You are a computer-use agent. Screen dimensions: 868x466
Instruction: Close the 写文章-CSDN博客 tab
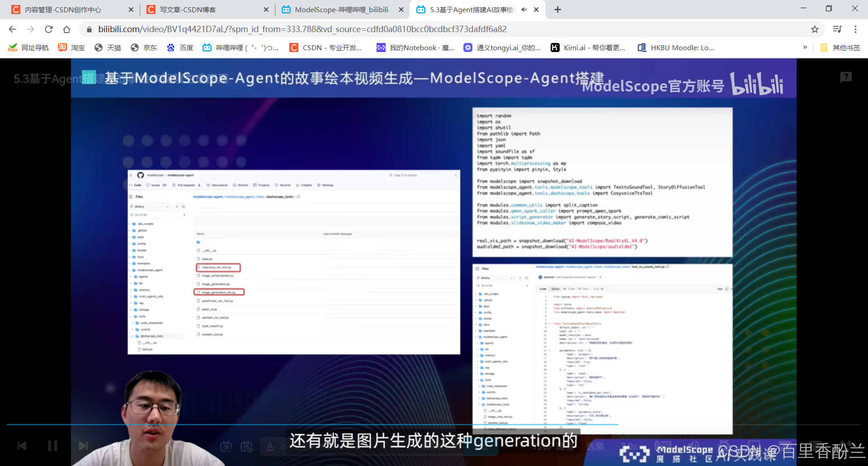pyautogui.click(x=266, y=10)
